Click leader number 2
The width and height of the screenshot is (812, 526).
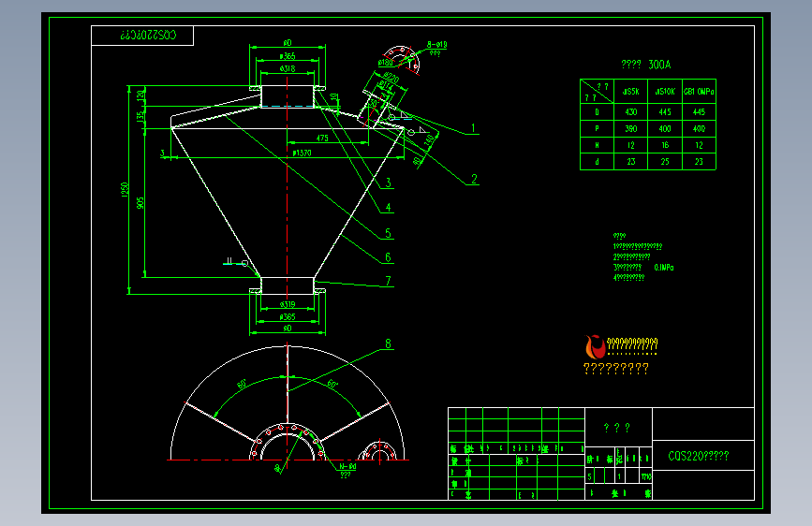pos(473,179)
